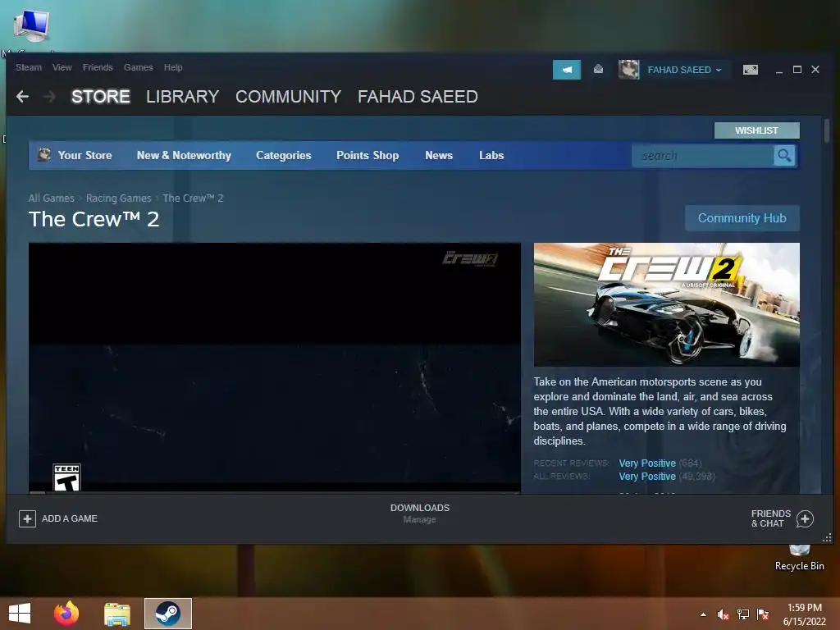Click The Crew 2 breadcrumb link
The image size is (840, 630).
coord(193,199)
